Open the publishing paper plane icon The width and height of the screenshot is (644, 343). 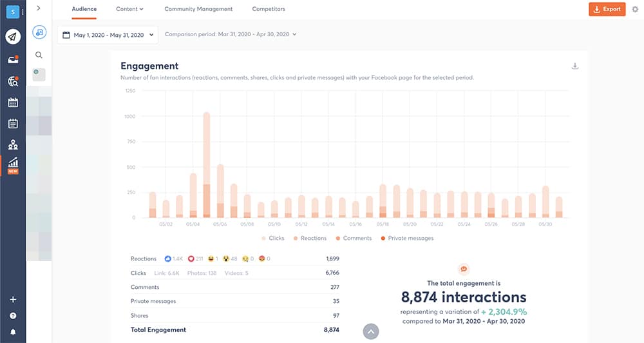(13, 37)
